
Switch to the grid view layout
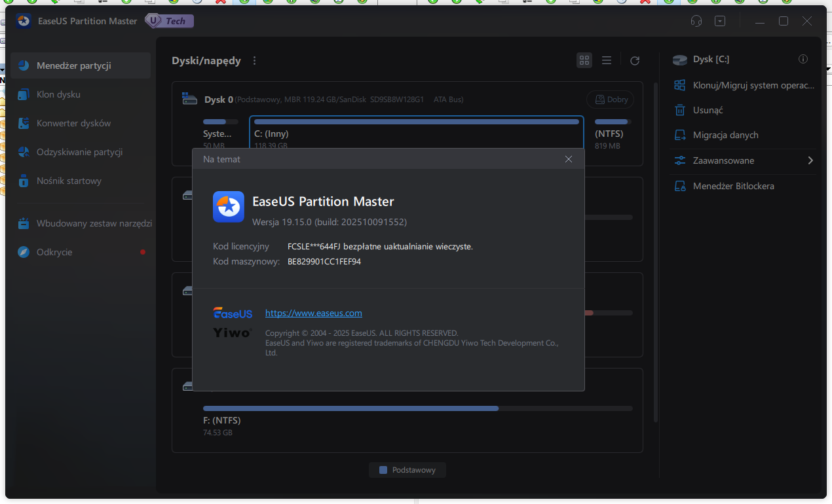tap(584, 60)
